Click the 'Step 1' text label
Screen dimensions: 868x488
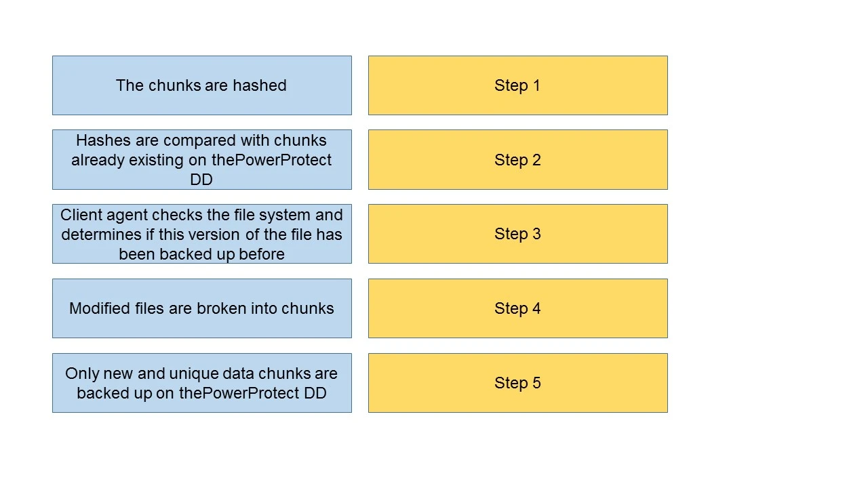pos(517,85)
